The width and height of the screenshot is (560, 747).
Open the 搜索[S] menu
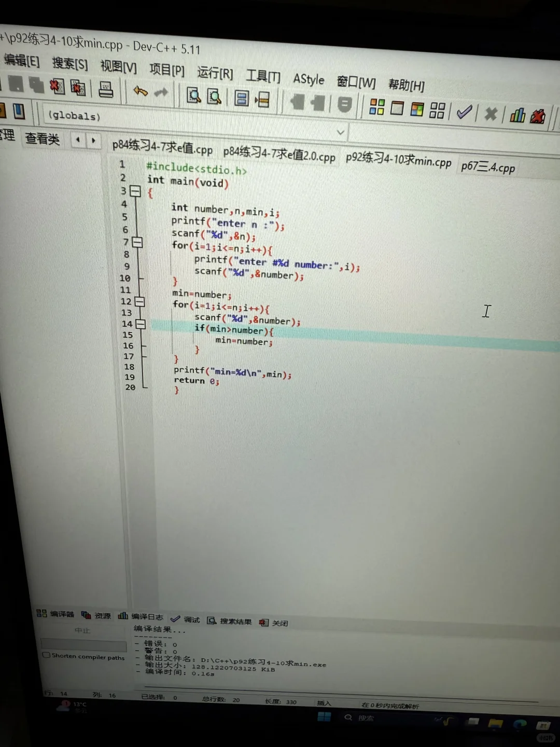70,63
